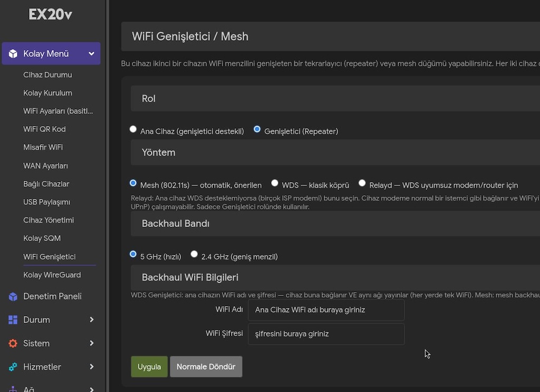
Task: Open Kolay WireGuard menu item
Action: [x=52, y=275]
